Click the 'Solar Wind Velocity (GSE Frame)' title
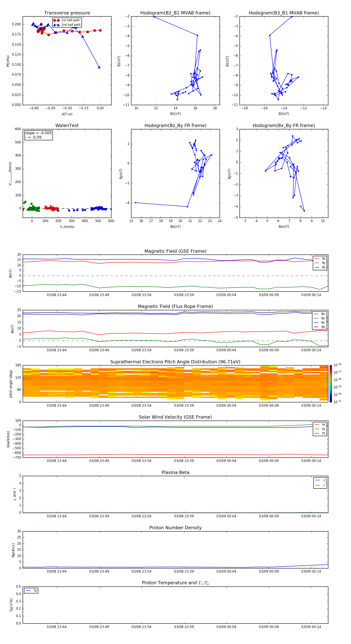This screenshot has height=644, width=351. point(175,417)
